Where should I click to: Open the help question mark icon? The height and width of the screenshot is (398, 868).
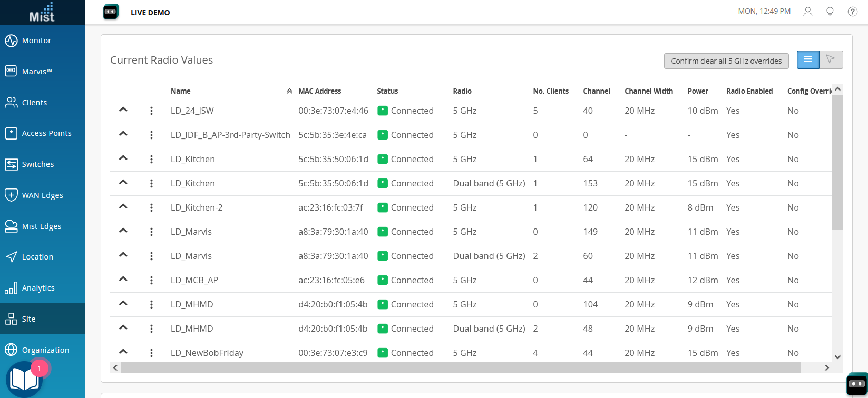point(852,12)
